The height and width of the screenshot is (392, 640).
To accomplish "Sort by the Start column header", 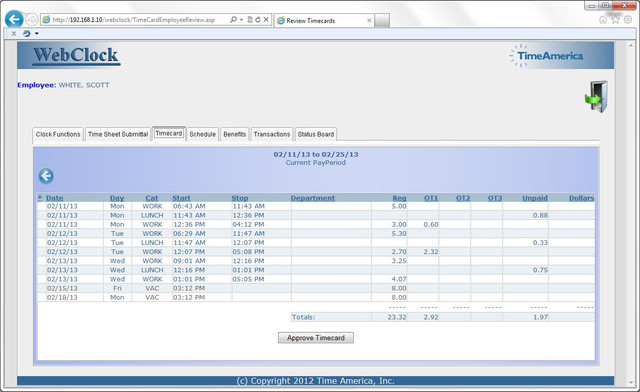I will (181, 198).
